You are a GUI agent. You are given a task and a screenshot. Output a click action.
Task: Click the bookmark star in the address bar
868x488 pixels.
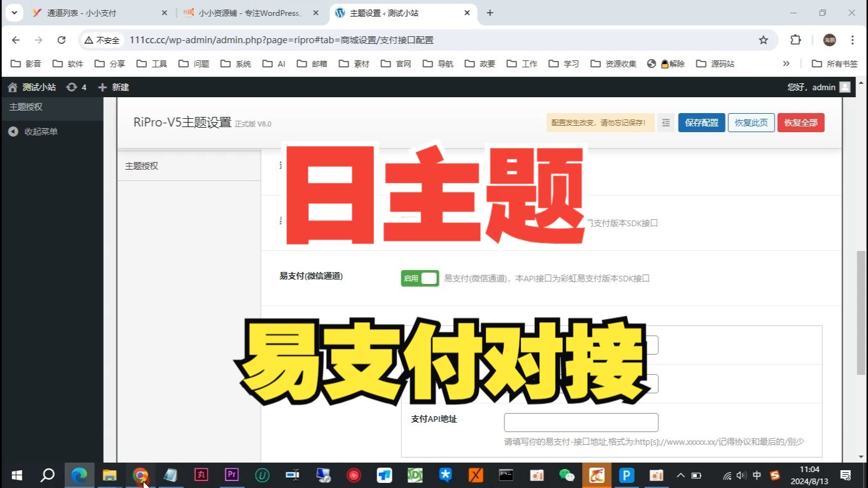click(762, 39)
